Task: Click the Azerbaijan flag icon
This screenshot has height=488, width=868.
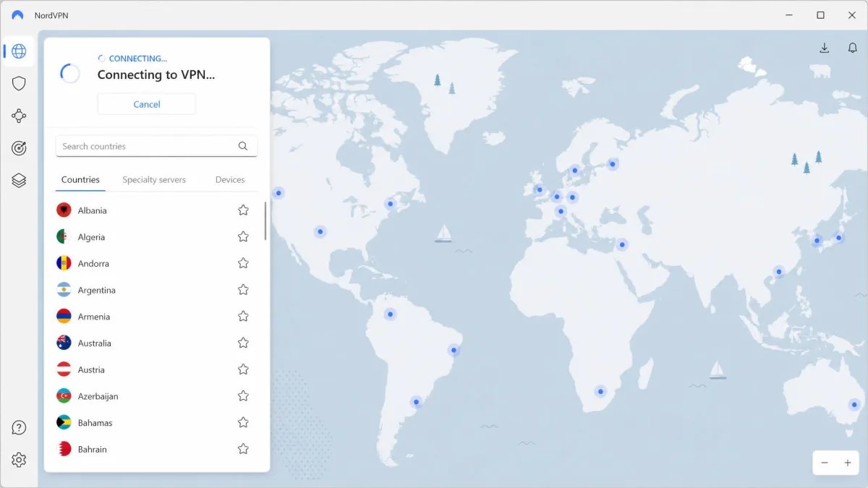Action: (64, 395)
